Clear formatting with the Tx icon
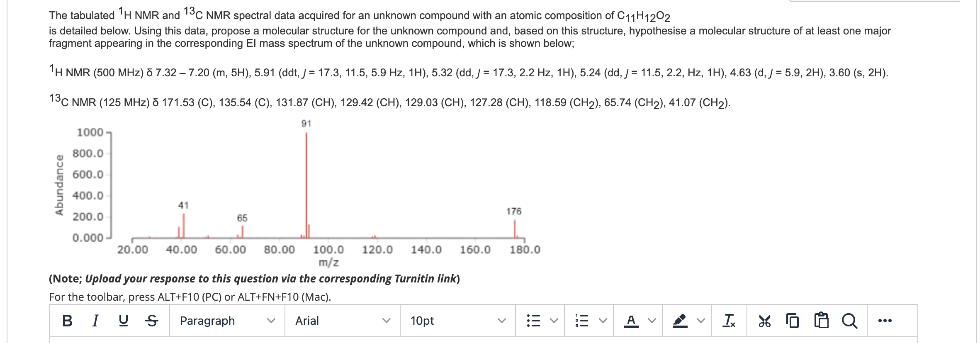 click(x=729, y=321)
